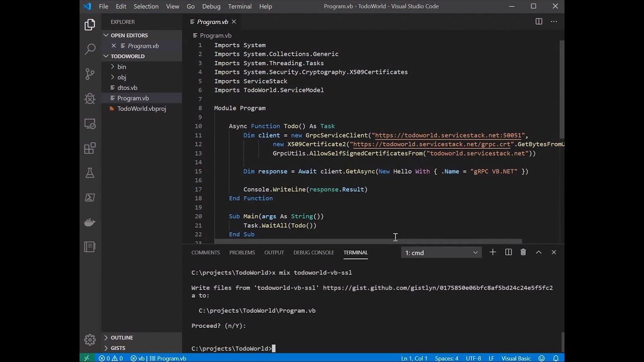Open the File menu
Screen dimensions: 644x362
[104, 6]
